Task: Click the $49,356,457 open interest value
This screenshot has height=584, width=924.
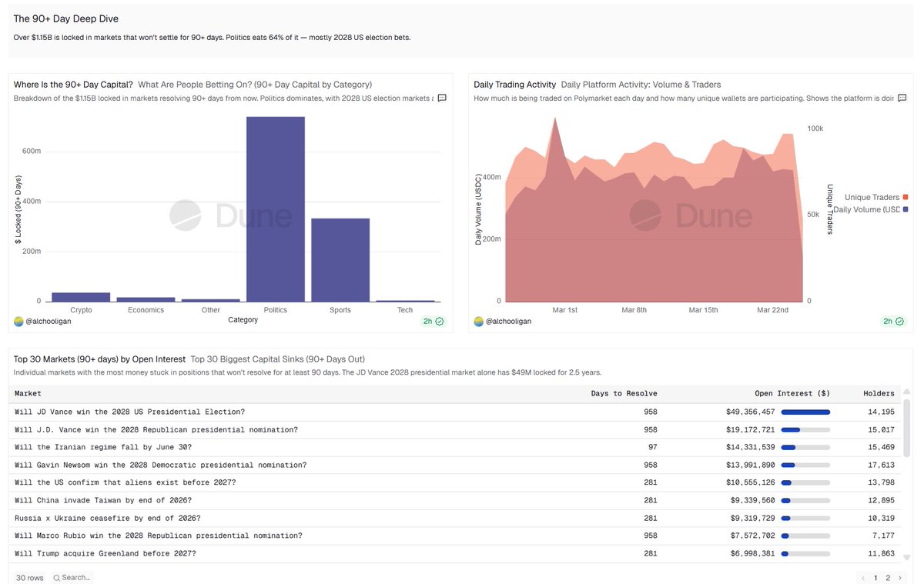Action: [x=750, y=412]
